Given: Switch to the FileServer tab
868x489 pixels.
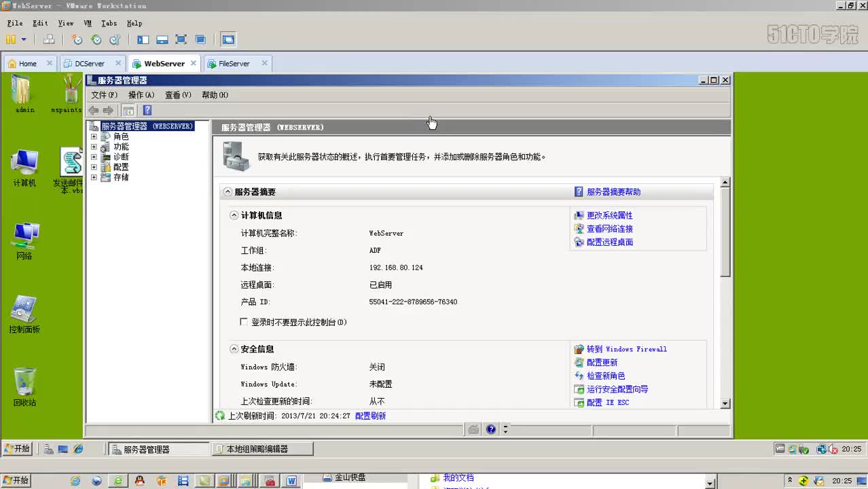Looking at the screenshot, I should (x=234, y=63).
